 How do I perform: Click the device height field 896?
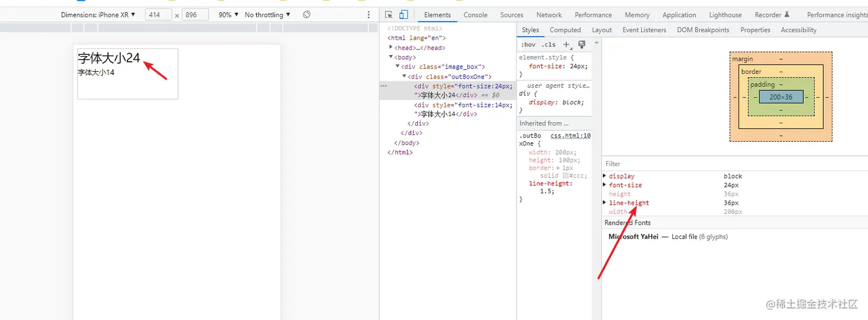[195, 15]
